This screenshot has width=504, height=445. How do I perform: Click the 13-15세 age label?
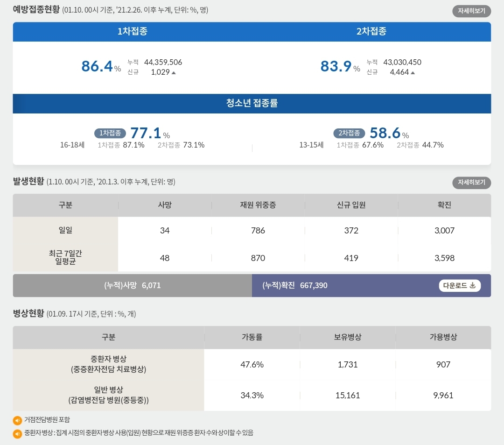pyautogui.click(x=311, y=145)
